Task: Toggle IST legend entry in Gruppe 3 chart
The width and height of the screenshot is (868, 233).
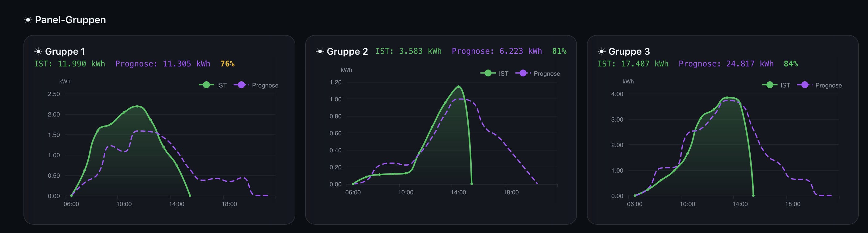Action: pos(776,85)
